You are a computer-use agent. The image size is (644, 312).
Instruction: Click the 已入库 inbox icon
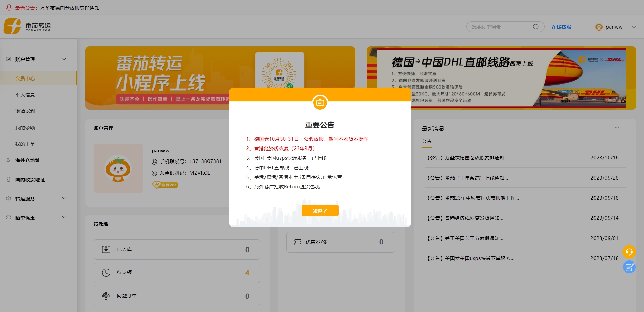(106, 249)
